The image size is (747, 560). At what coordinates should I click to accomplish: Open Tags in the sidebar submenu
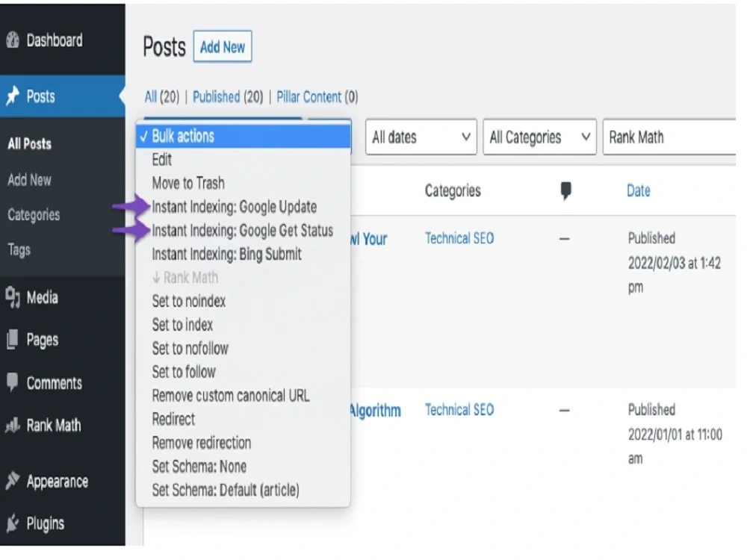[19, 249]
